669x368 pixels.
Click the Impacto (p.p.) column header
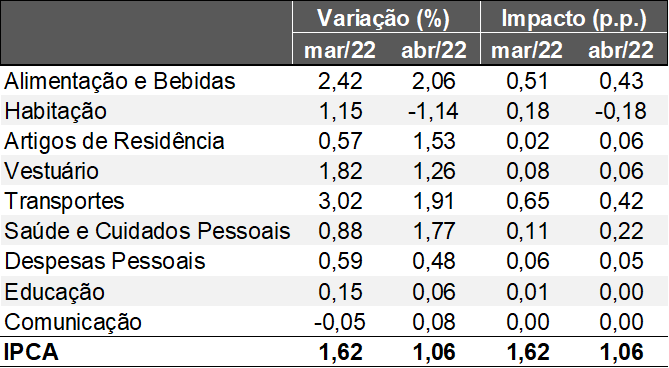[x=574, y=18]
